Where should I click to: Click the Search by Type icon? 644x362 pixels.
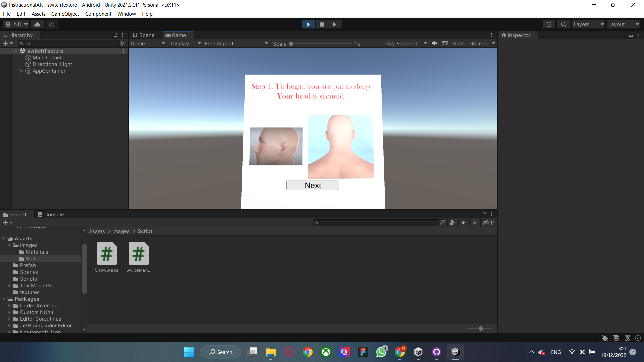453,223
